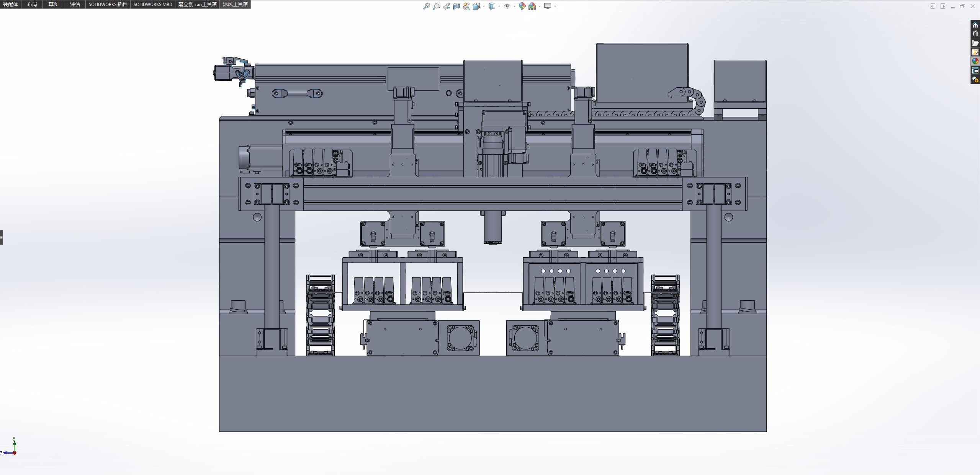Screen dimensions: 980x475
Task: Switch to the 评估 tab
Action: (x=75, y=4)
